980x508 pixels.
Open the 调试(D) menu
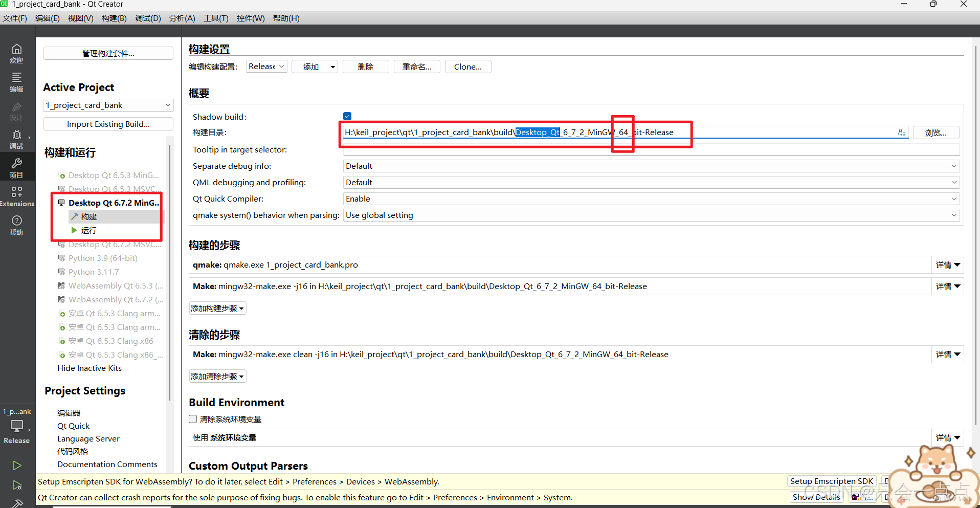[148, 18]
